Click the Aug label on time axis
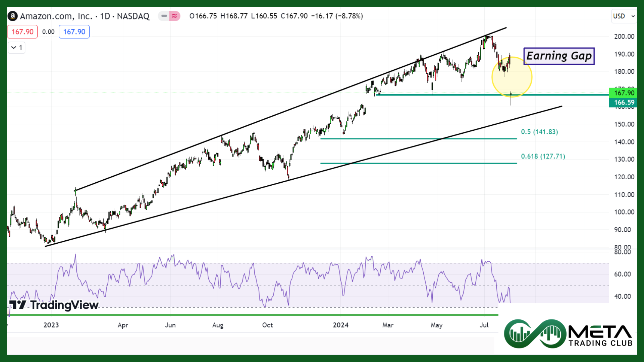This screenshot has width=644, height=362. 218,325
